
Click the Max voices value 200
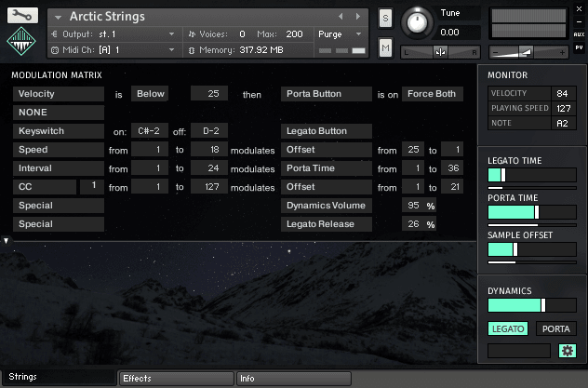click(x=294, y=34)
